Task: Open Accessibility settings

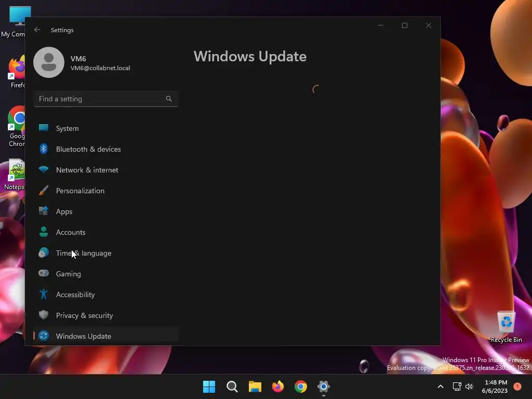Action: (106, 295)
